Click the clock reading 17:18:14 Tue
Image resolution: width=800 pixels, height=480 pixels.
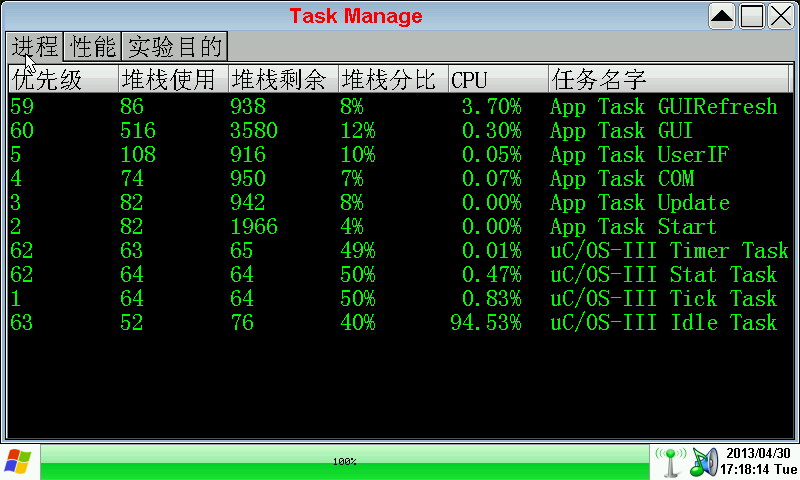pyautogui.click(x=758, y=469)
